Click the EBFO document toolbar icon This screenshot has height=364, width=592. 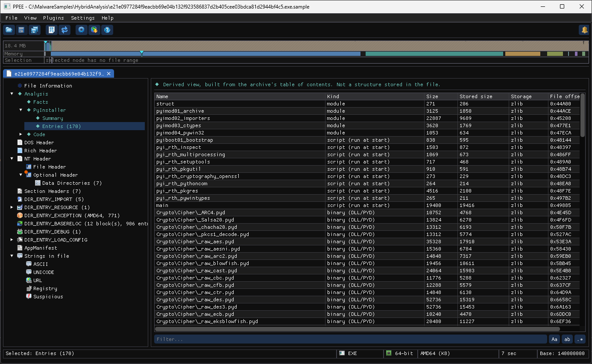52,30
